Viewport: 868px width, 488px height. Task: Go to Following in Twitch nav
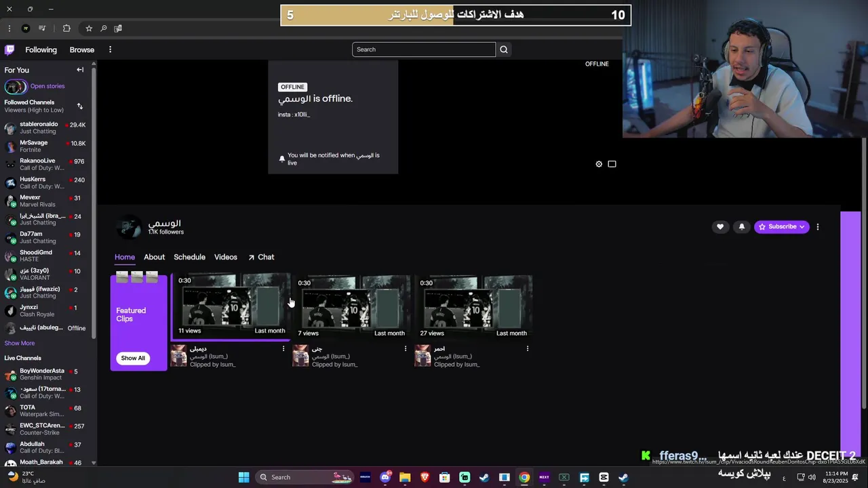pyautogui.click(x=41, y=49)
